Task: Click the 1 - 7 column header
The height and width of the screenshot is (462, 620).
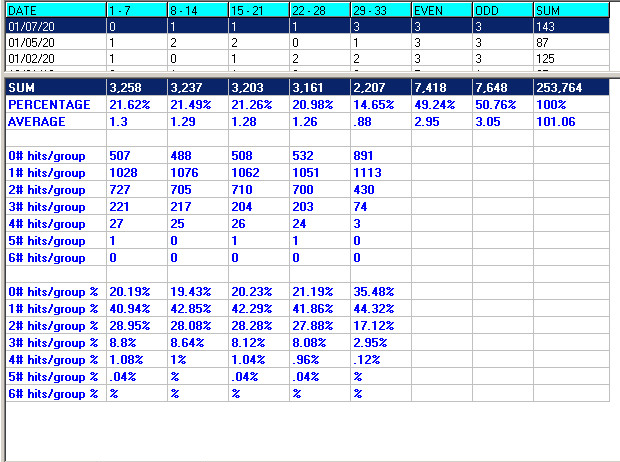Action: coord(137,10)
